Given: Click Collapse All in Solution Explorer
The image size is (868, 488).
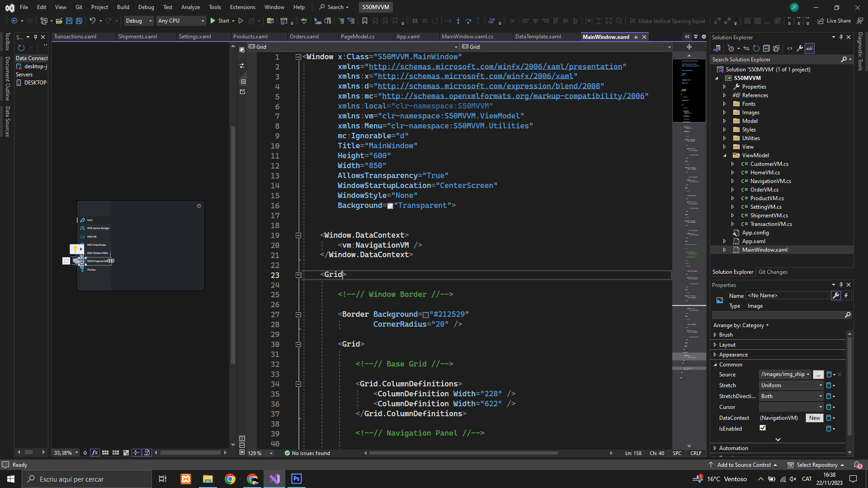Looking at the screenshot, I should click(x=766, y=48).
